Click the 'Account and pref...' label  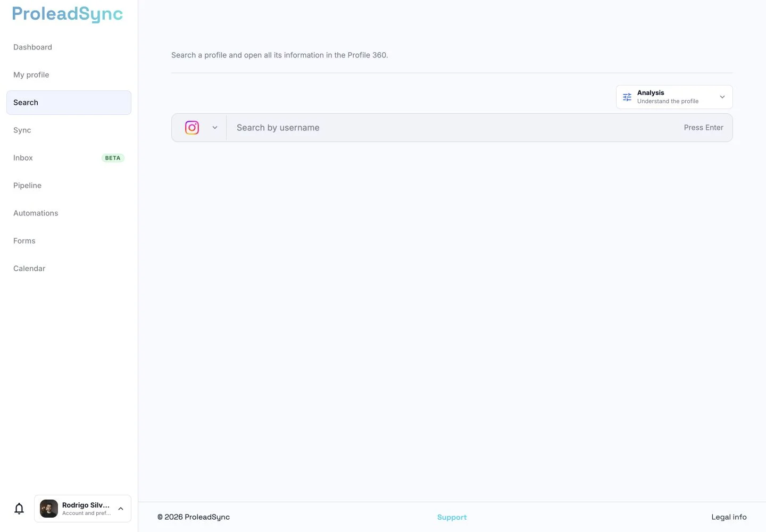coord(87,513)
